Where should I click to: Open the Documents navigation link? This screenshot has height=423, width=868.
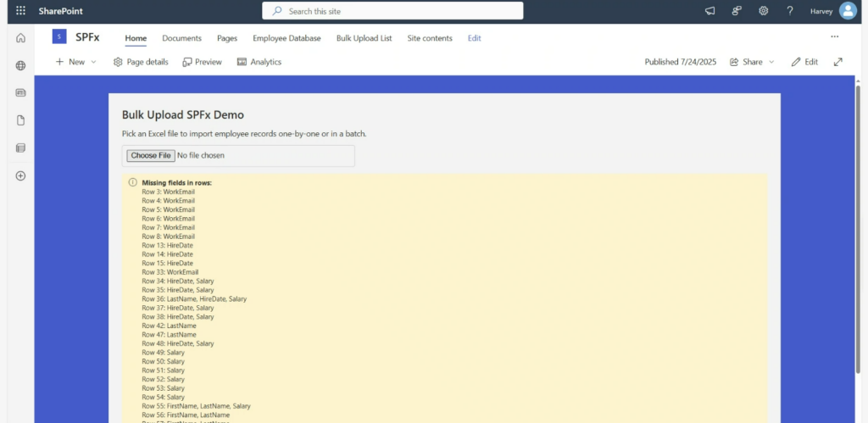point(181,38)
